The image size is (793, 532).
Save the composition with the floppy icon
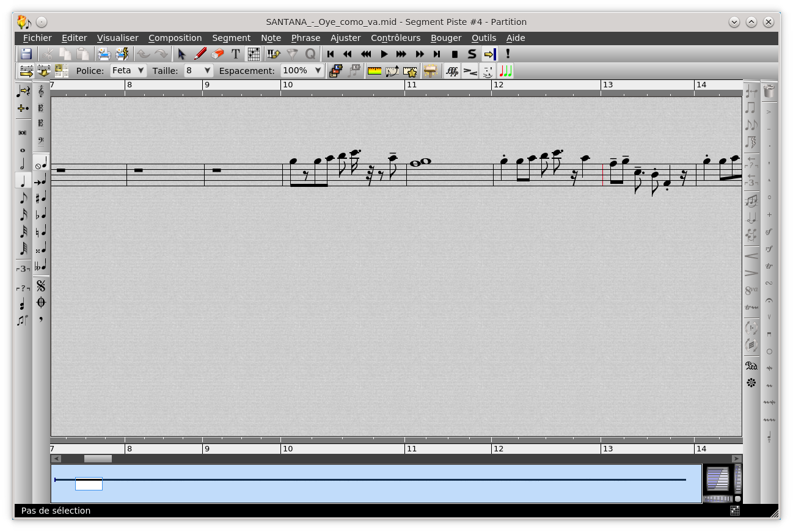[26, 54]
